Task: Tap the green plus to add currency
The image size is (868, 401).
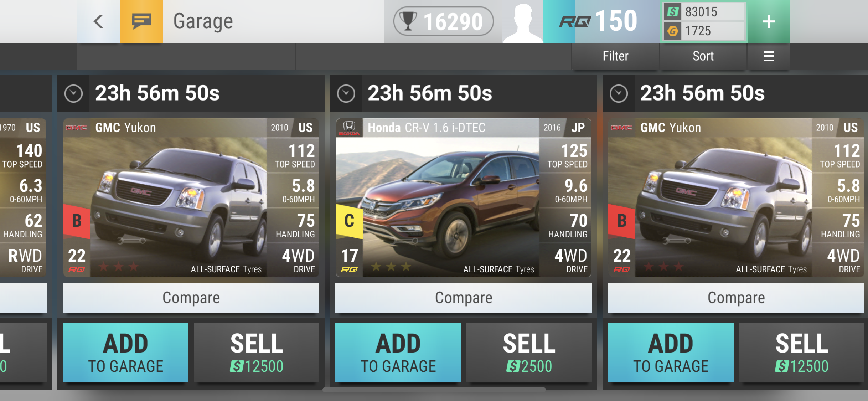Action: point(769,21)
